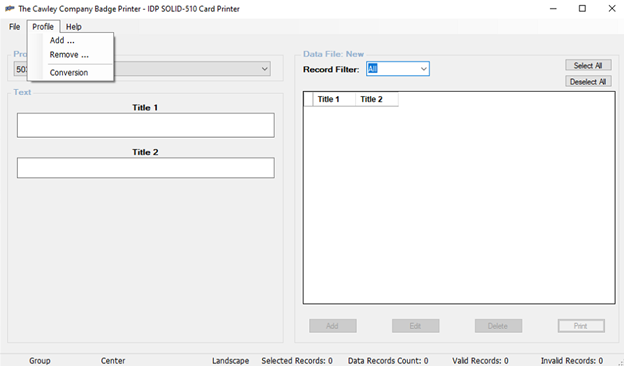Click Group in the status bar
This screenshot has height=366, width=624.
40,360
